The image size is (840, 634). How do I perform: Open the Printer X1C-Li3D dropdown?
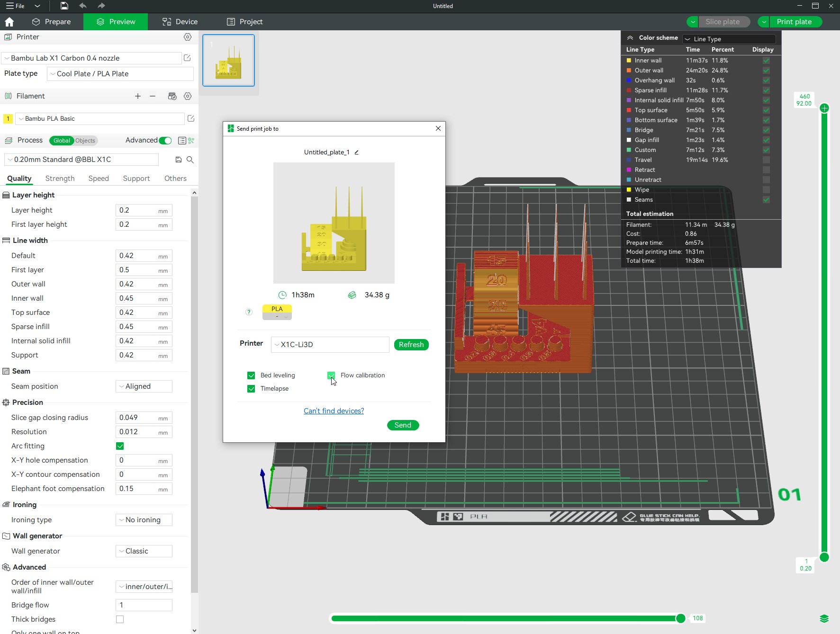pos(330,345)
